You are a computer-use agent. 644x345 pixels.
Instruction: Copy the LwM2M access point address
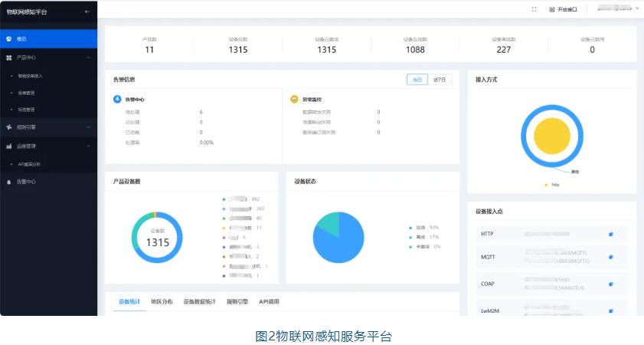611,310
